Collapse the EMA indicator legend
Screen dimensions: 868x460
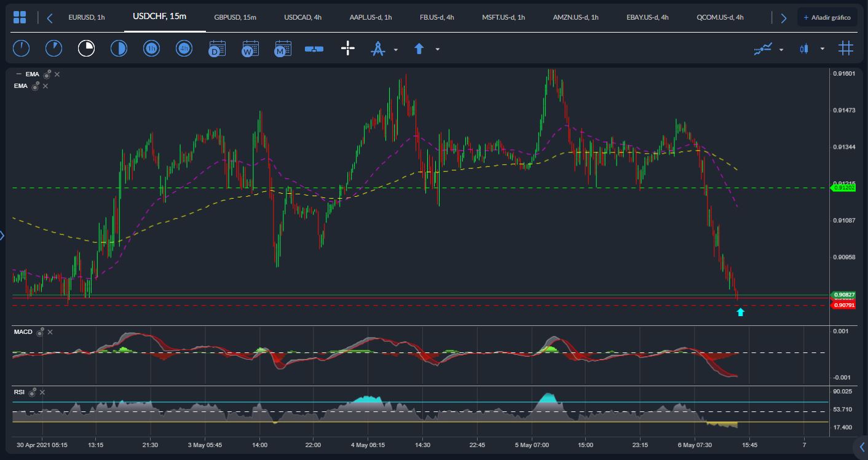click(19, 74)
